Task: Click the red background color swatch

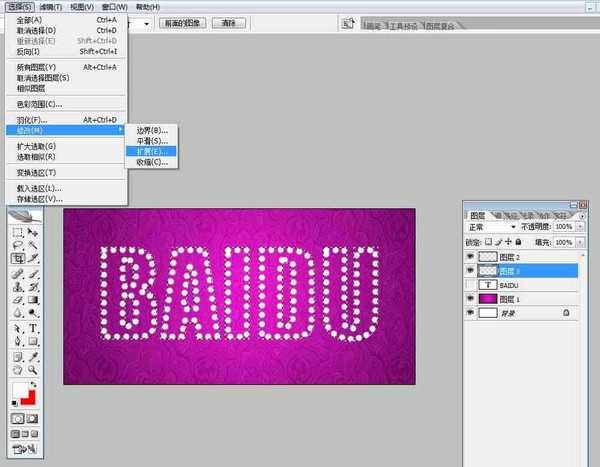Action: click(x=29, y=399)
